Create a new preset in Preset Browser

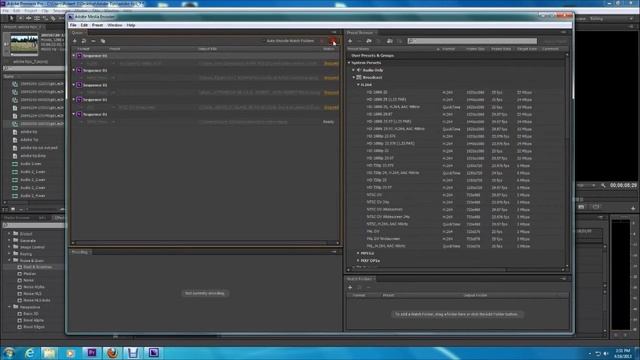pyautogui.click(x=350, y=41)
